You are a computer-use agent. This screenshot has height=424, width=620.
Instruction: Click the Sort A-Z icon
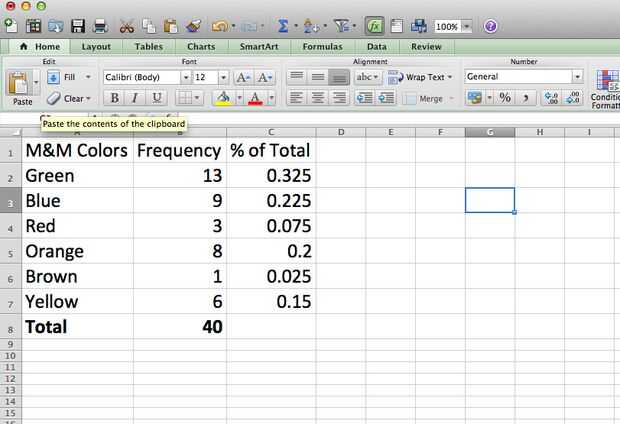pos(311,26)
